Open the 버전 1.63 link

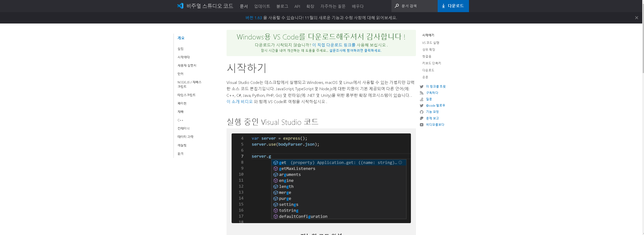point(254,18)
